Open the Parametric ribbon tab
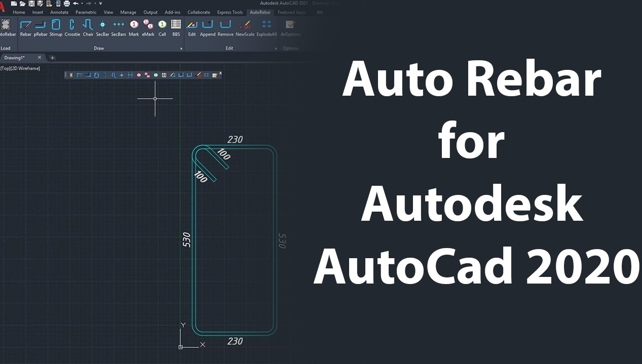The width and height of the screenshot is (642, 364). pyautogui.click(x=86, y=12)
